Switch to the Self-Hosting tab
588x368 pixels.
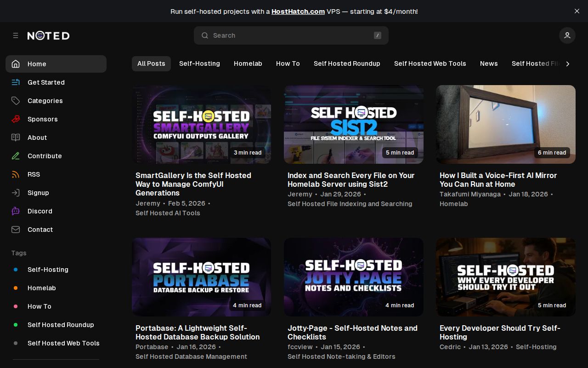coord(199,63)
